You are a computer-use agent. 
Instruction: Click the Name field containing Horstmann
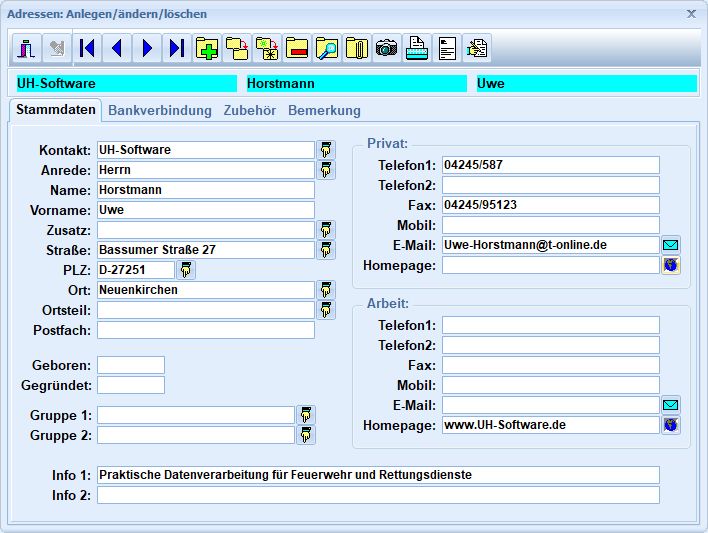coord(206,190)
